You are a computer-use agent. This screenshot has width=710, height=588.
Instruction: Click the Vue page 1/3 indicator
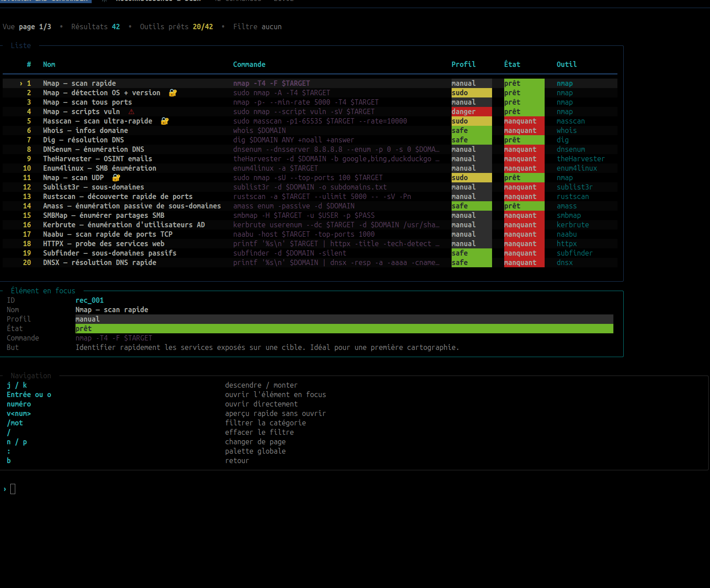[x=27, y=27]
